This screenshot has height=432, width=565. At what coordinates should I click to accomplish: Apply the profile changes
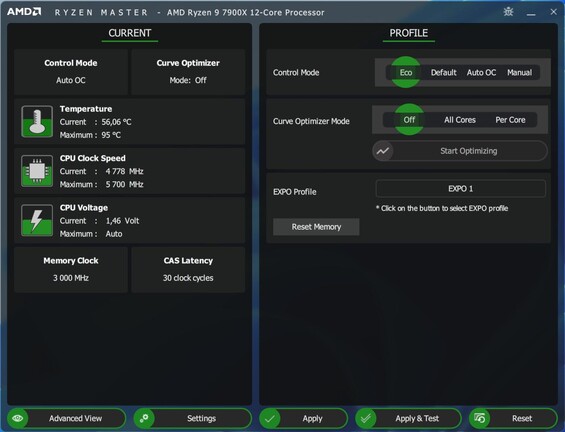(x=303, y=418)
